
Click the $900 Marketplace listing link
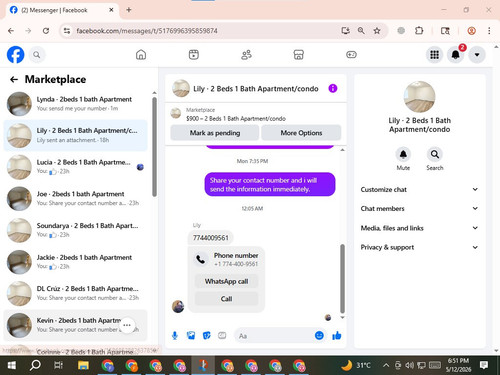coord(236,118)
